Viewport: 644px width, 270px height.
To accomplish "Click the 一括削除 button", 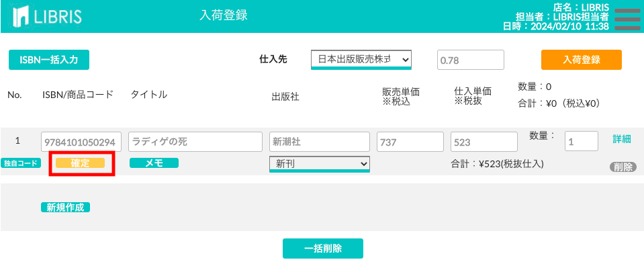I will [x=323, y=249].
